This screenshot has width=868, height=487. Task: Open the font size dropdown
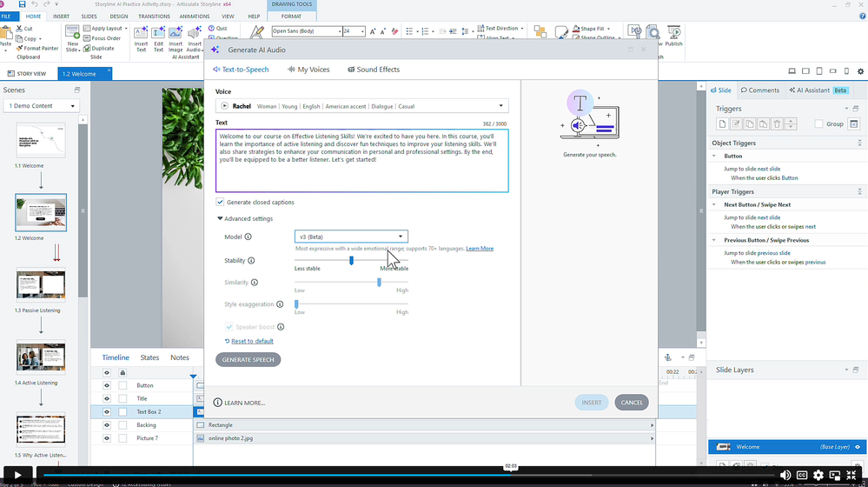(x=362, y=31)
